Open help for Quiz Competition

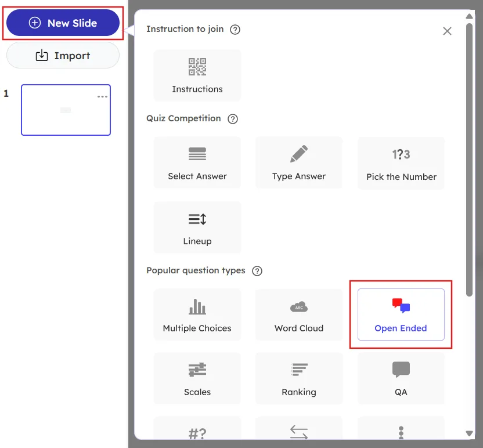(x=232, y=118)
